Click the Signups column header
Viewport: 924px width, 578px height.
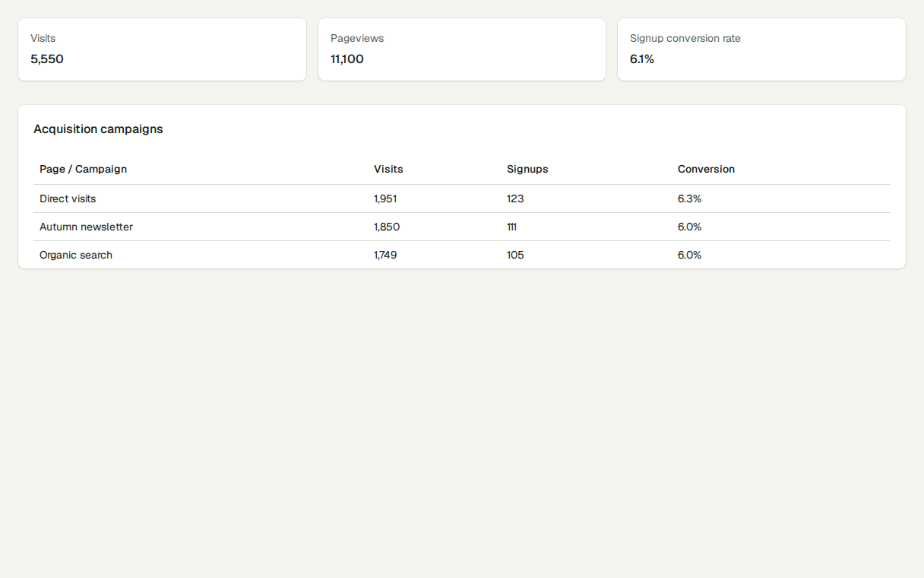pyautogui.click(x=527, y=170)
